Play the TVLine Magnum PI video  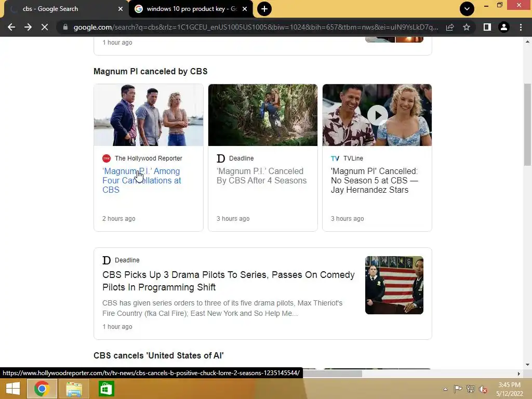377,115
